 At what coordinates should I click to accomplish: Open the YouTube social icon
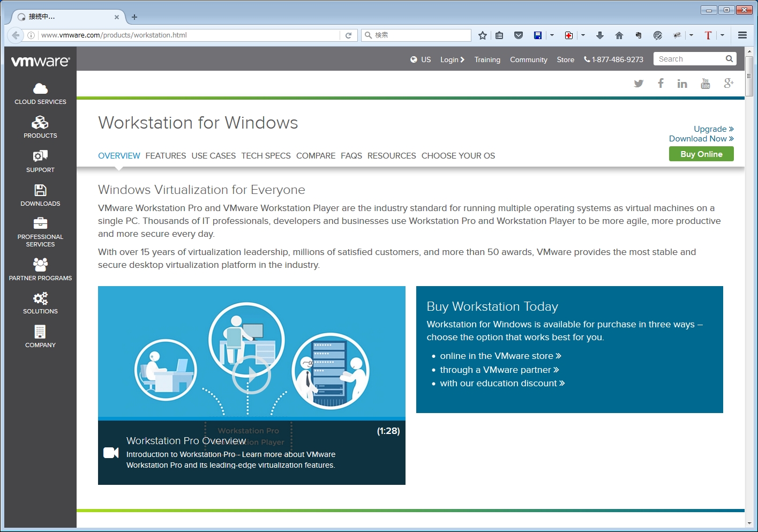click(706, 84)
